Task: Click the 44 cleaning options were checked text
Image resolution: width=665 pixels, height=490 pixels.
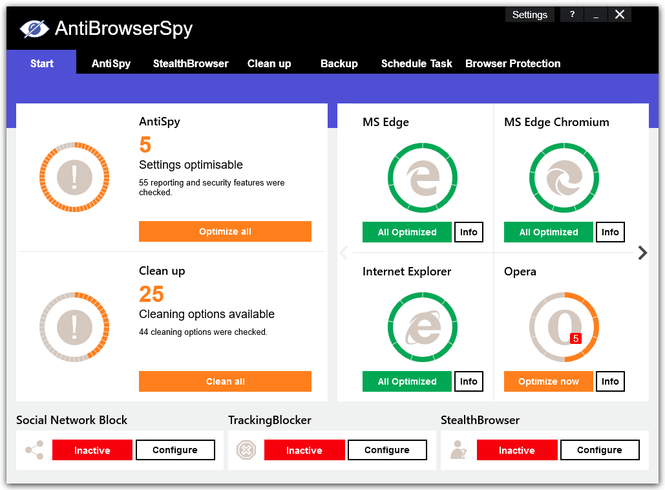Action: pos(203,332)
